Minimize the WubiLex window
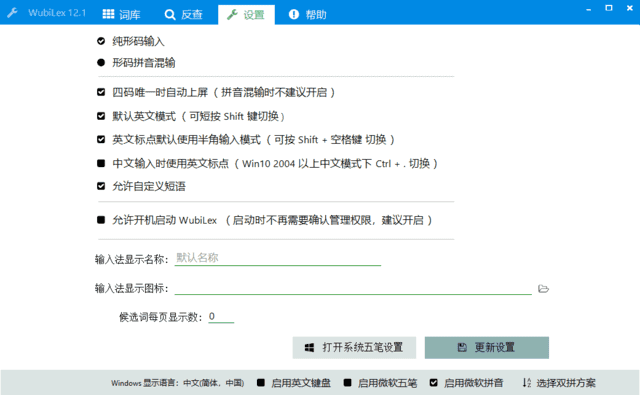The width and height of the screenshot is (640, 395). click(x=588, y=9)
